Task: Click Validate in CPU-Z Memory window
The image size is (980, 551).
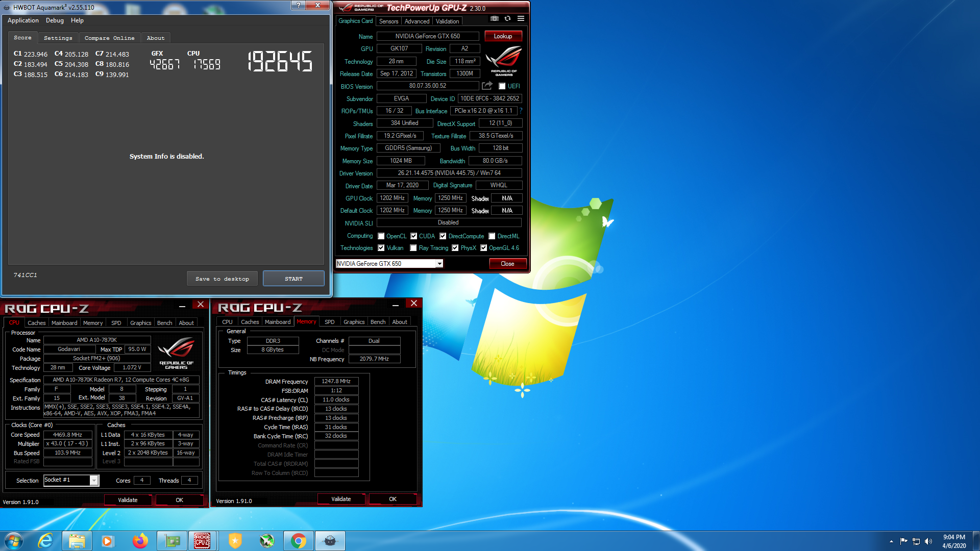Action: click(x=341, y=499)
